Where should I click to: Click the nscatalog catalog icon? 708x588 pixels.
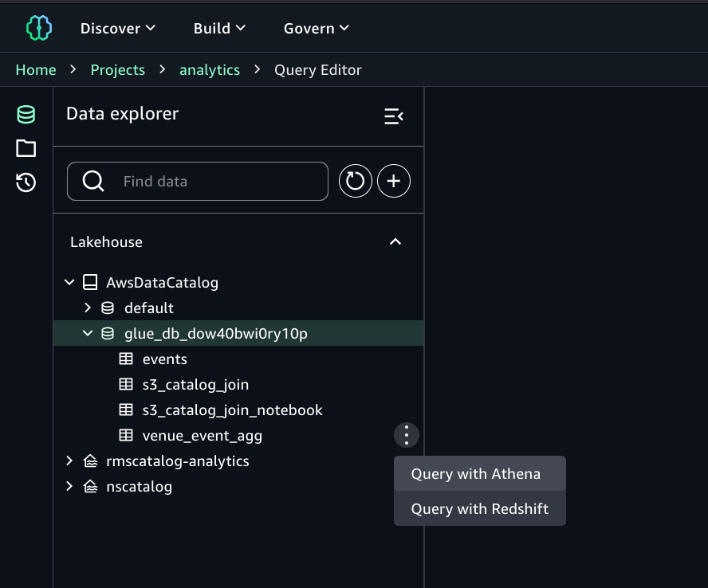click(x=90, y=487)
